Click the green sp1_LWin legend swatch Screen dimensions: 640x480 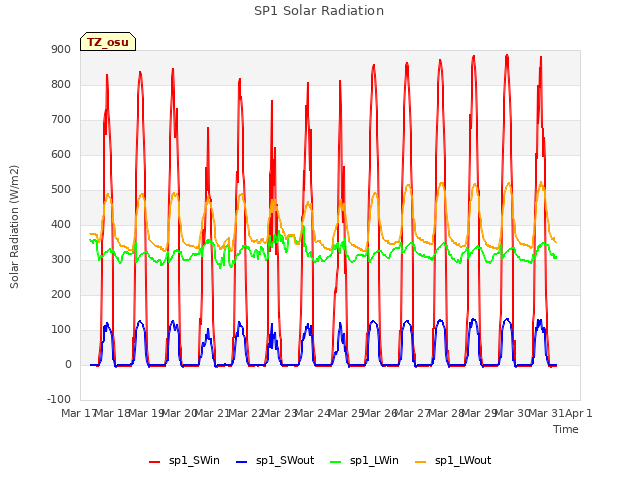[x=335, y=462]
